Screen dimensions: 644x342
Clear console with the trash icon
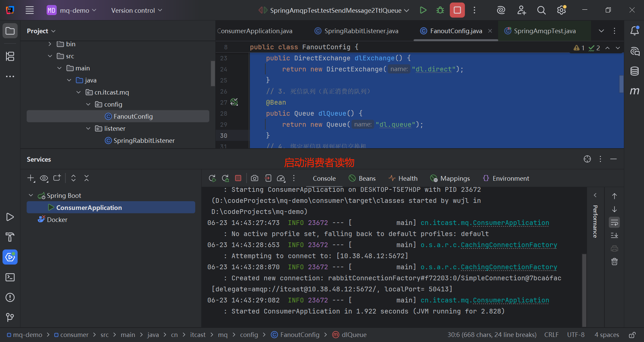coord(614,262)
